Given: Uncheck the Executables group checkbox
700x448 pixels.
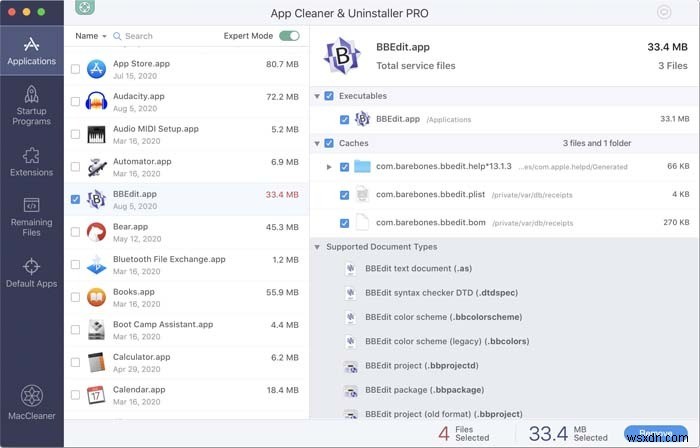Looking at the screenshot, I should (x=329, y=96).
